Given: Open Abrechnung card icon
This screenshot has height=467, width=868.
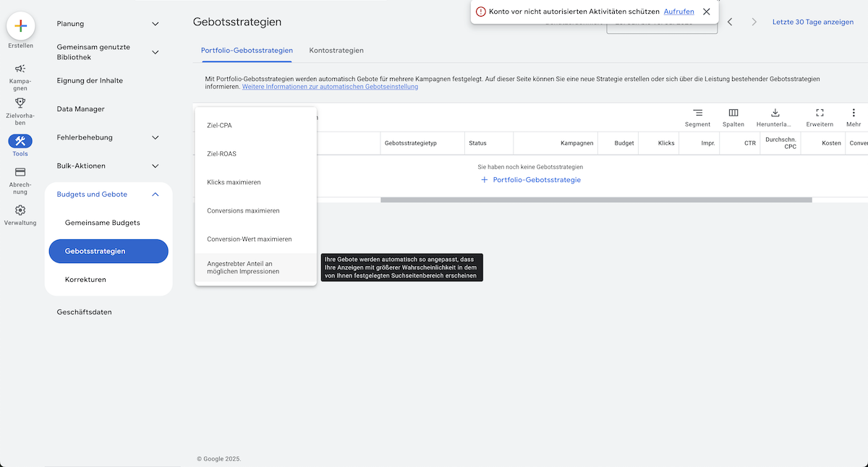Looking at the screenshot, I should pyautogui.click(x=20, y=172).
